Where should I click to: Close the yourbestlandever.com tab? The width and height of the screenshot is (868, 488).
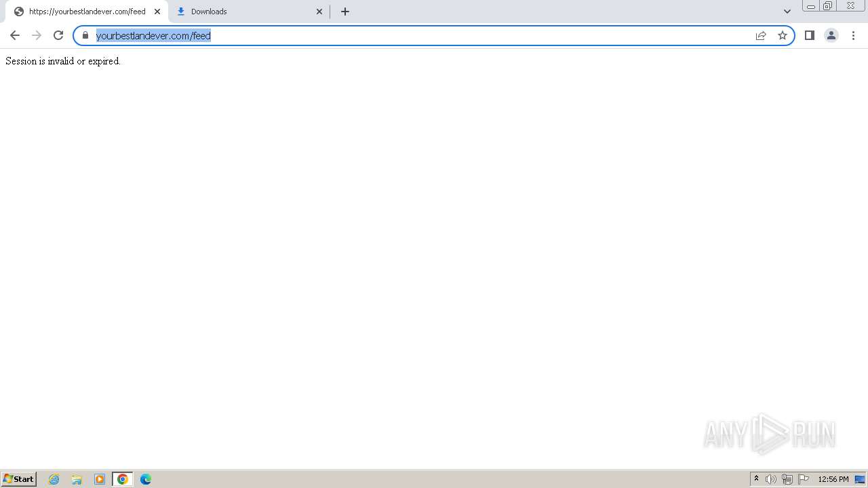[157, 12]
